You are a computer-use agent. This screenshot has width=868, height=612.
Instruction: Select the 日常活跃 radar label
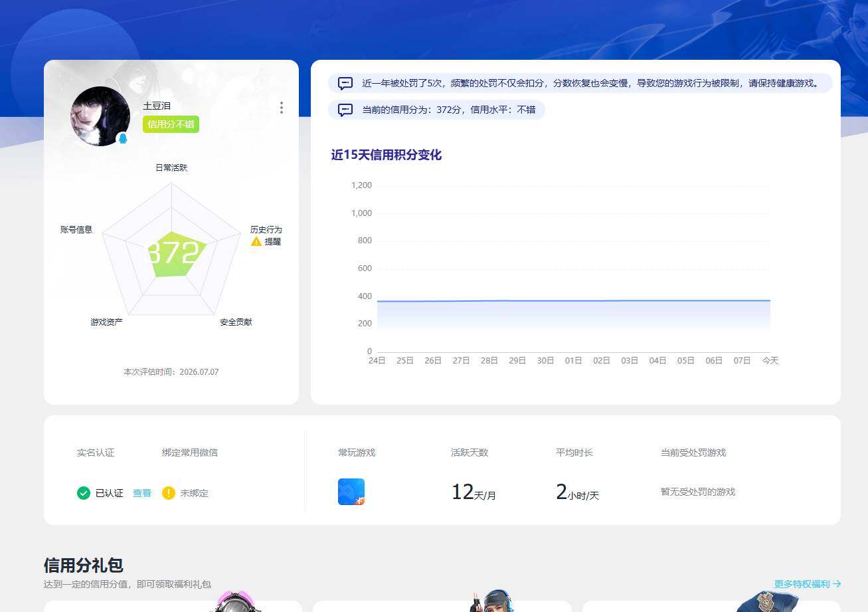[171, 168]
